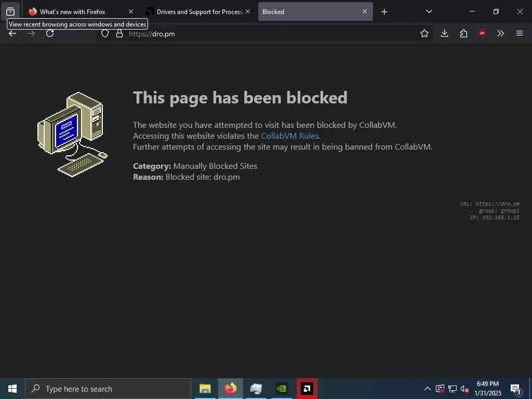The image size is (532, 399).
Task: Switch to Drivers and Support tab
Action: 199,12
